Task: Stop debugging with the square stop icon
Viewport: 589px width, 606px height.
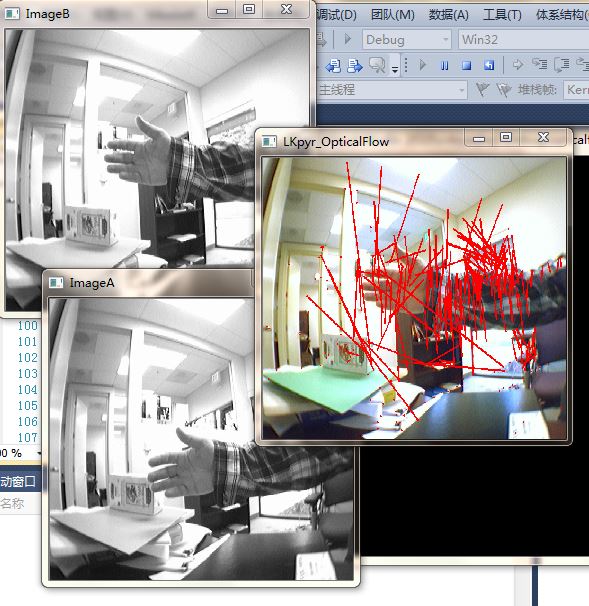Action: 466,65
